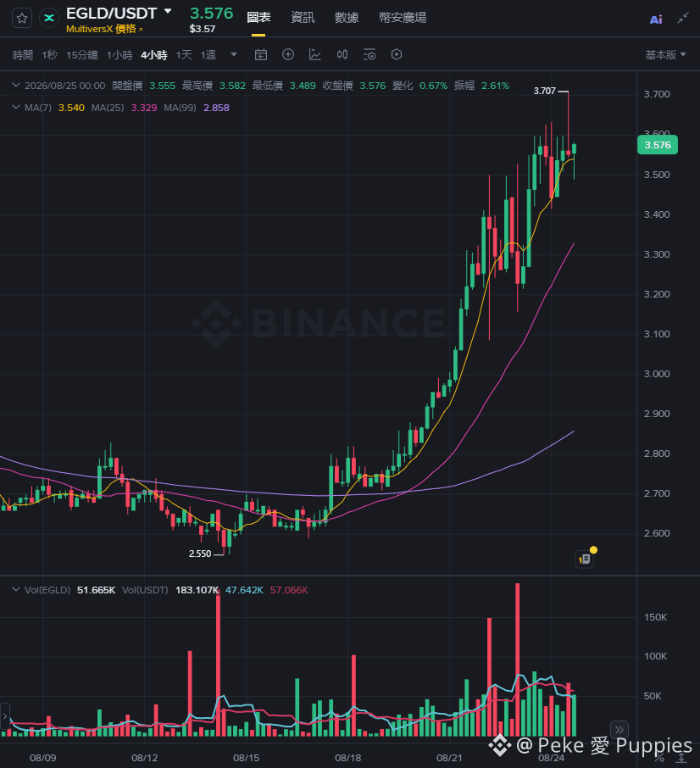This screenshot has height=768, width=700.
Task: Select the 1秒 interval
Action: pos(49,55)
